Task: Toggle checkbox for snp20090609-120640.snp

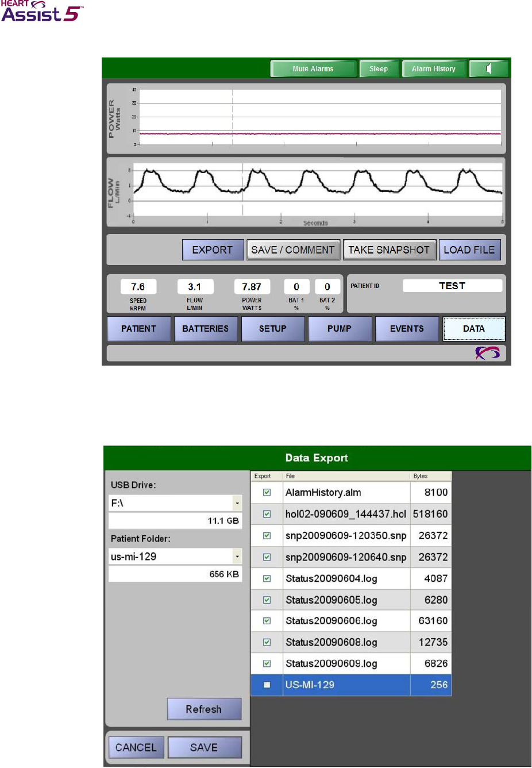Action: [x=267, y=557]
